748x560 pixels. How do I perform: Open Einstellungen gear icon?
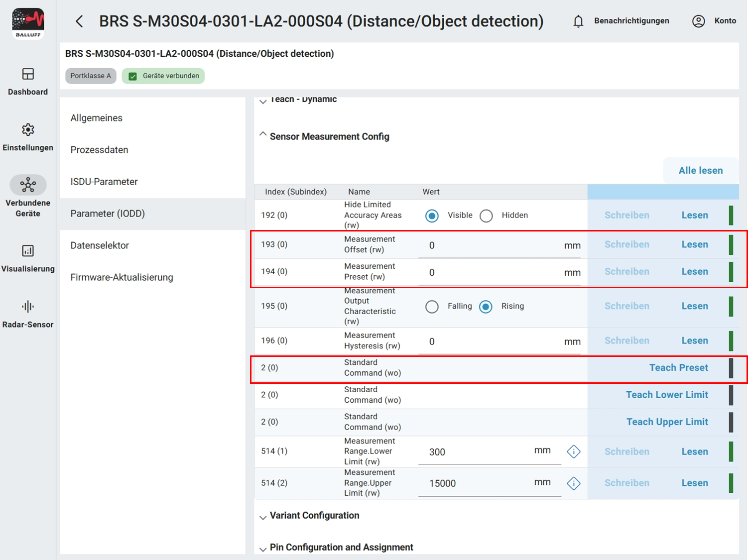(28, 130)
